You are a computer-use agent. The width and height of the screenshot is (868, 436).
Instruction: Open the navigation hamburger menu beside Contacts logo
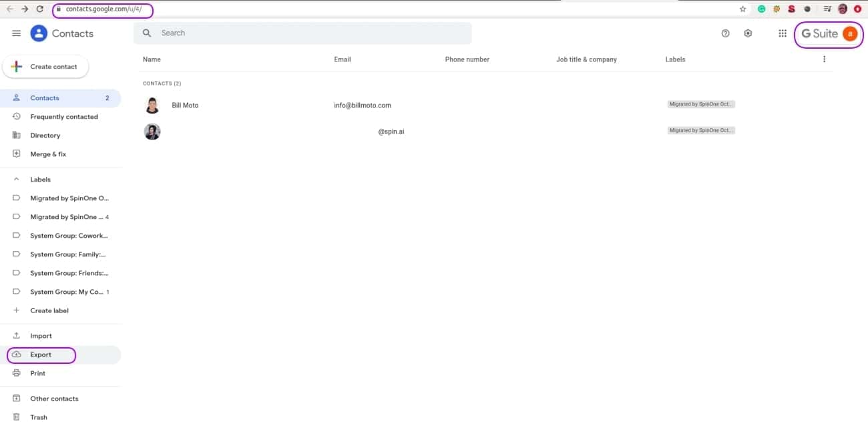click(x=17, y=33)
